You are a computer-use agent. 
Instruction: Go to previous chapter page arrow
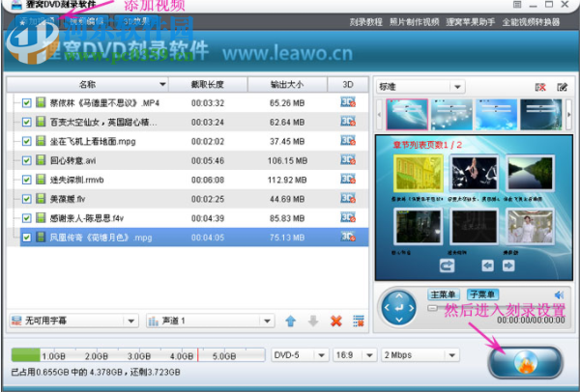(x=487, y=266)
